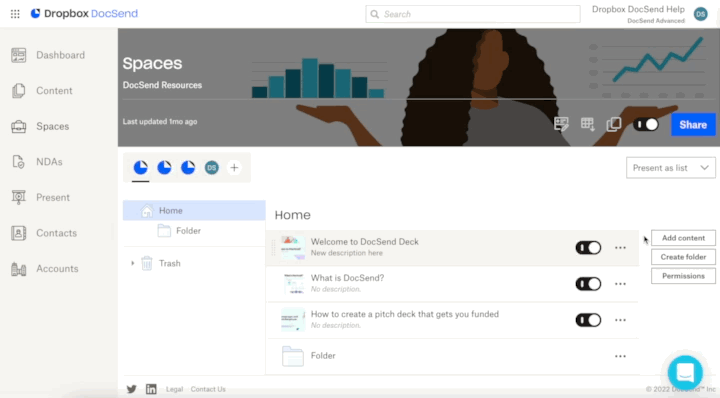Add a new visitor with plus icon
Screen dimensions: 720x398
[x=234, y=168]
